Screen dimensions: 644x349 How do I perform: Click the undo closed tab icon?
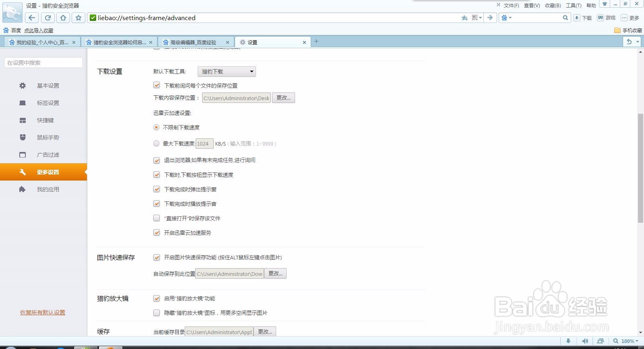click(x=629, y=41)
